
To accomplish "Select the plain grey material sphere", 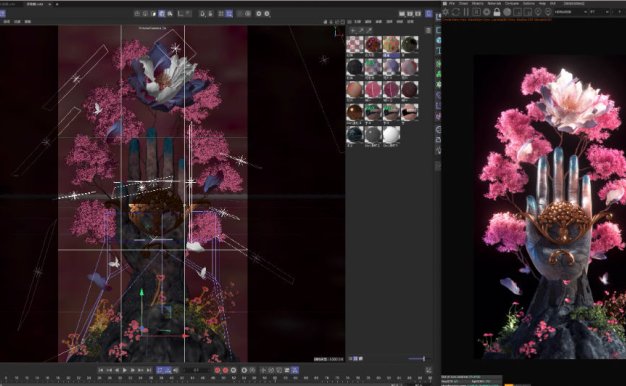I will (x=373, y=135).
